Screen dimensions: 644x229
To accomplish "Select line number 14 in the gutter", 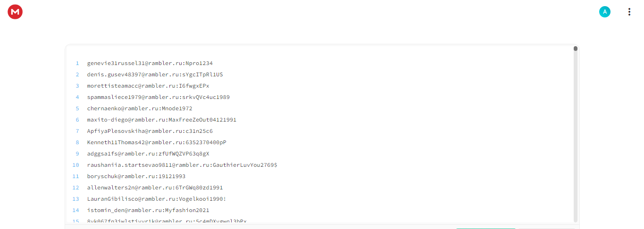I will click(76, 210).
